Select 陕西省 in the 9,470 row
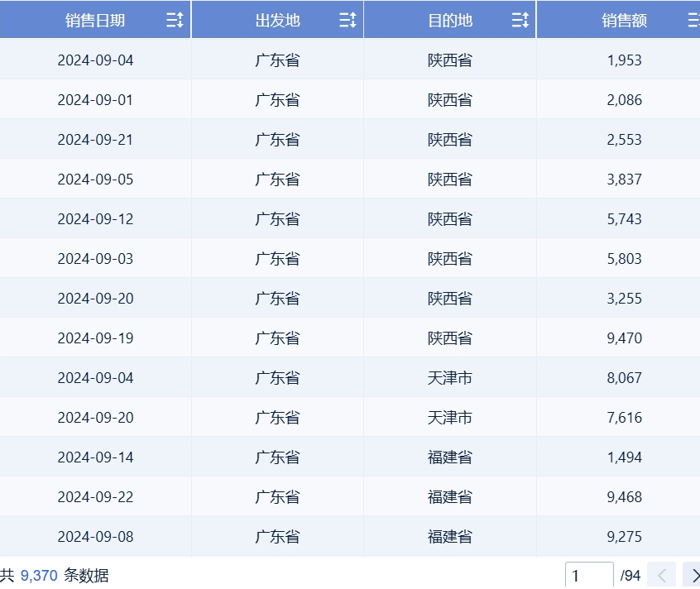This screenshot has height=589, width=700. [450, 338]
